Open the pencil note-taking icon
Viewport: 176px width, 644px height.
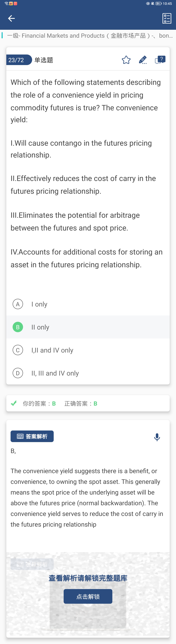(x=143, y=60)
